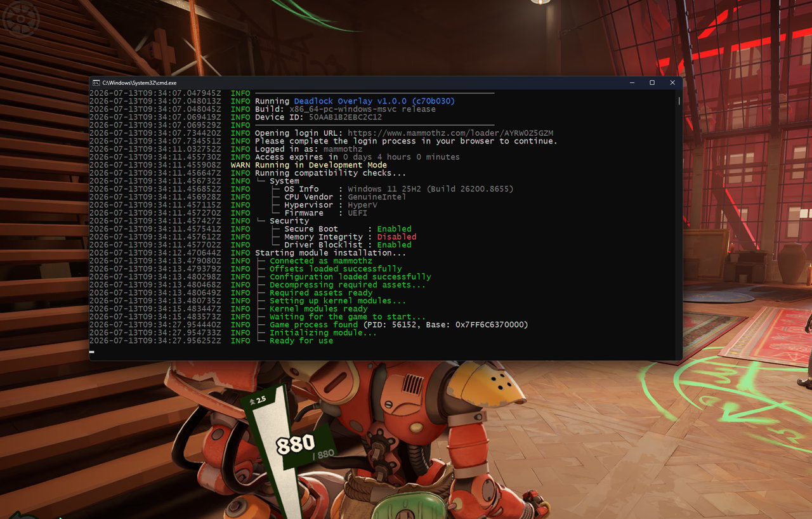Open the mammothz loader login URL
This screenshot has width=812, height=519.
click(x=450, y=133)
